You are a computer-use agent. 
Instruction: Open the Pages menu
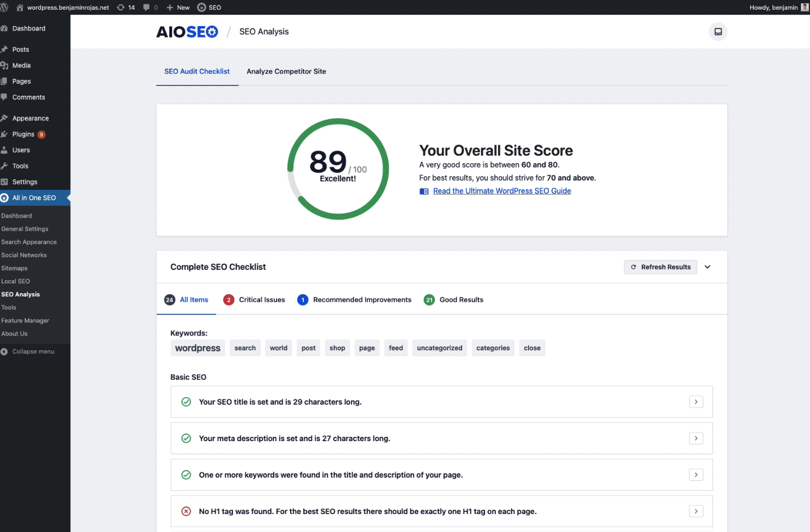pyautogui.click(x=22, y=81)
